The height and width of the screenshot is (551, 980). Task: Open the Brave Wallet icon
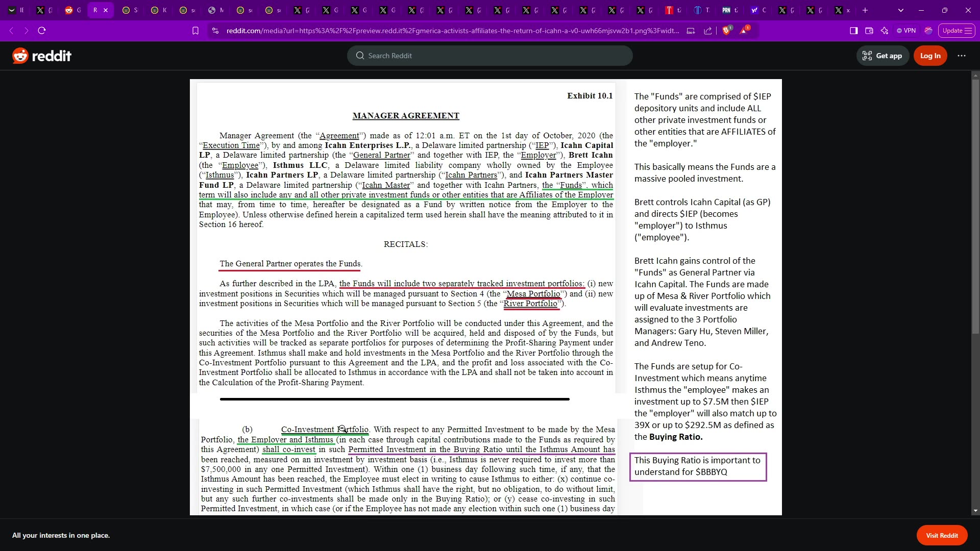(869, 31)
